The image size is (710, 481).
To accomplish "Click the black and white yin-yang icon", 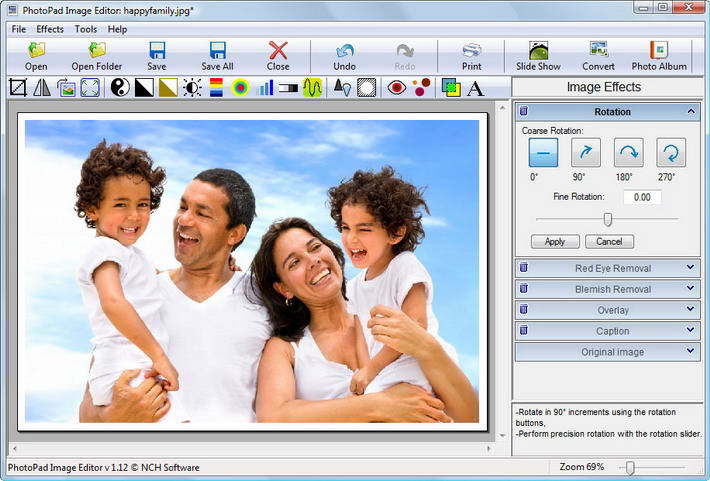I will pos(120,87).
